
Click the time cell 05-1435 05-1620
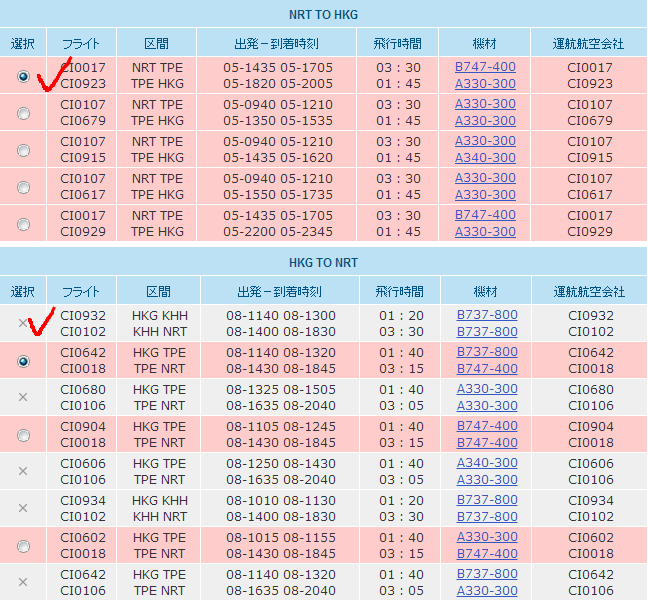(278, 158)
